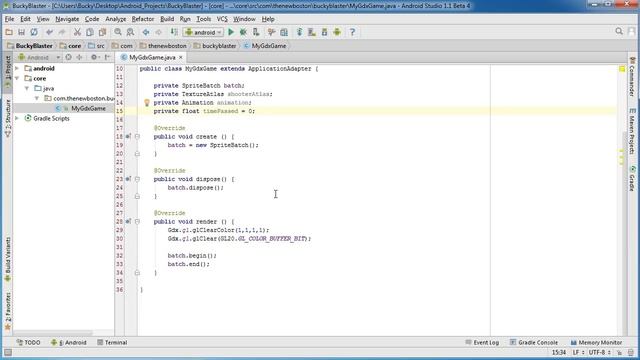Open the AVD Manager icon
This screenshot has width=640, height=360.
click(x=312, y=32)
